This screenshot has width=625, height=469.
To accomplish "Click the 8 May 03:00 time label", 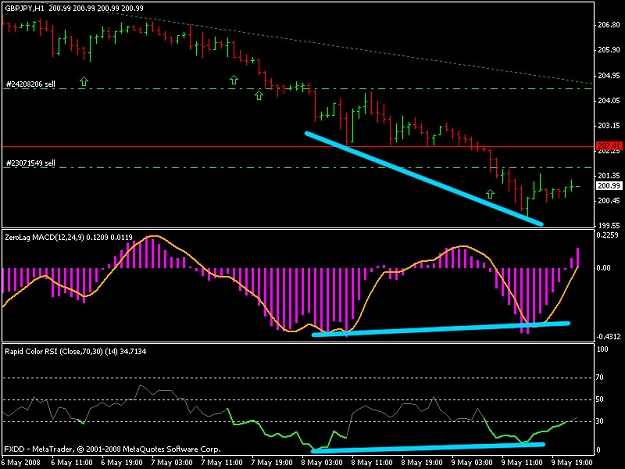I will (322, 463).
